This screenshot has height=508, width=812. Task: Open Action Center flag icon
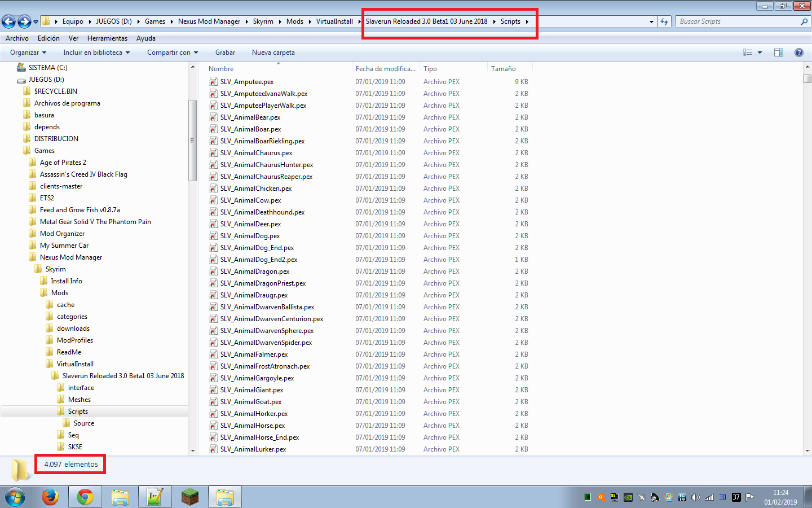click(749, 497)
